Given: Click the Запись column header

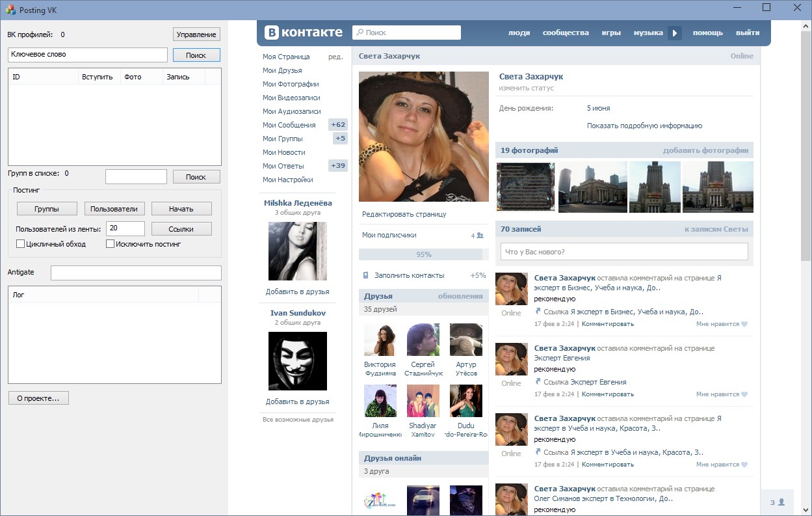Looking at the screenshot, I should click(183, 77).
